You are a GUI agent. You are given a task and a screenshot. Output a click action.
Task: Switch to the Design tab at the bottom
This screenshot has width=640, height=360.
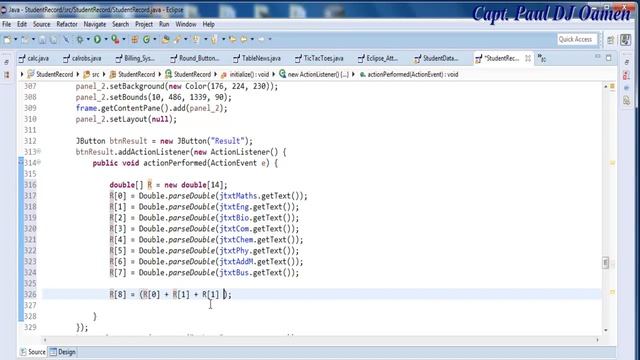click(x=63, y=352)
